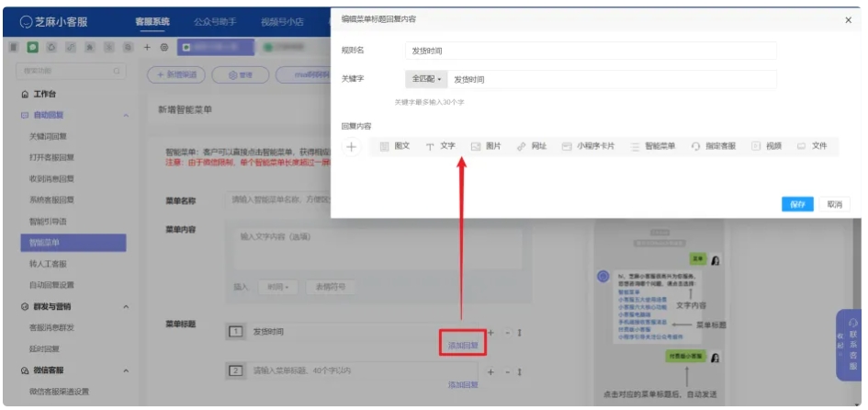Open 关键词回复 in the sidebar
This screenshot has height=410, width=868.
[x=48, y=136]
